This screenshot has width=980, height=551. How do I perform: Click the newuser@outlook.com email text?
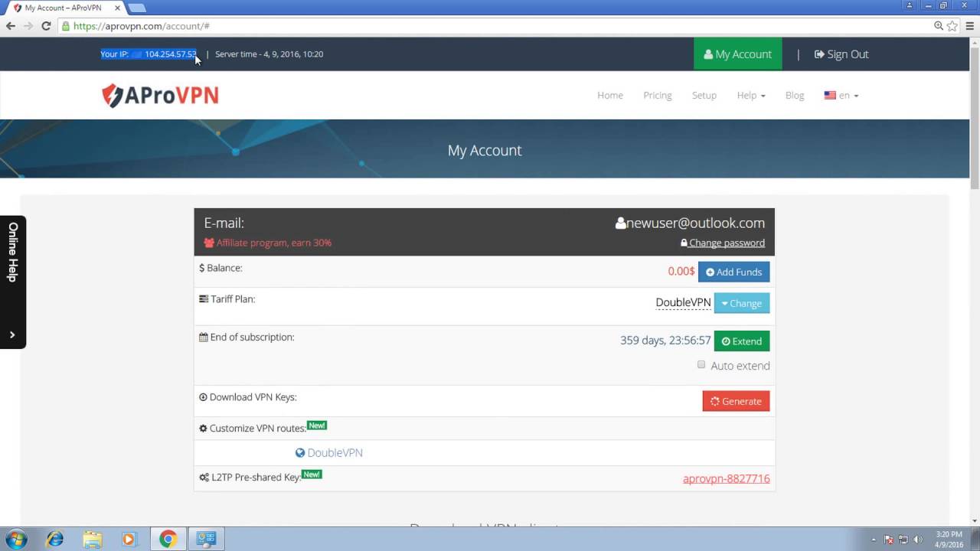click(695, 223)
